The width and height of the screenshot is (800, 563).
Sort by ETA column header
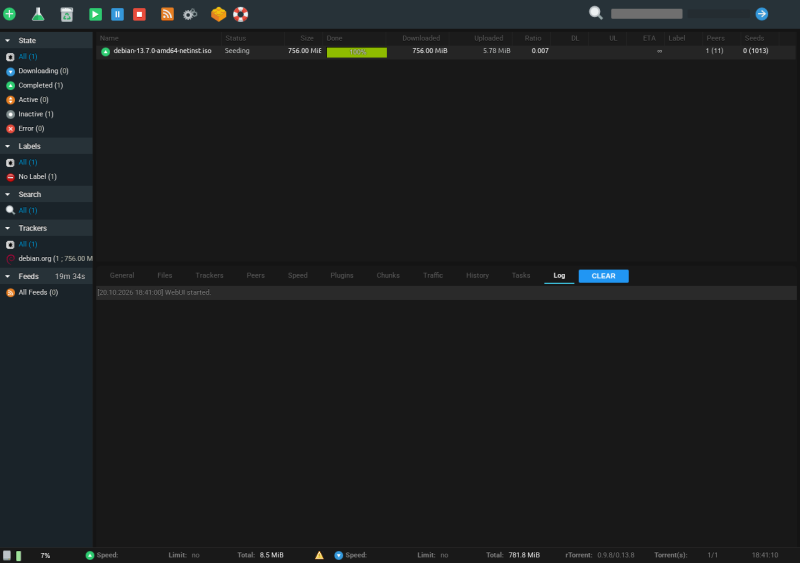tap(649, 38)
